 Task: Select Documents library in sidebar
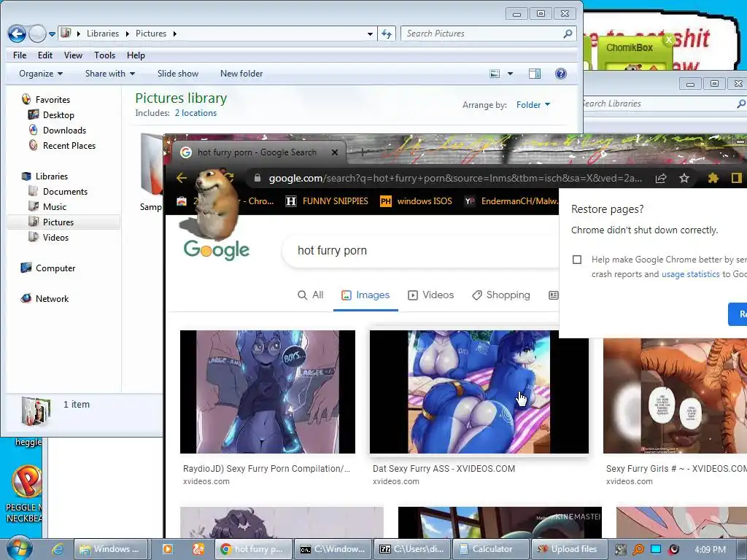click(x=58, y=192)
